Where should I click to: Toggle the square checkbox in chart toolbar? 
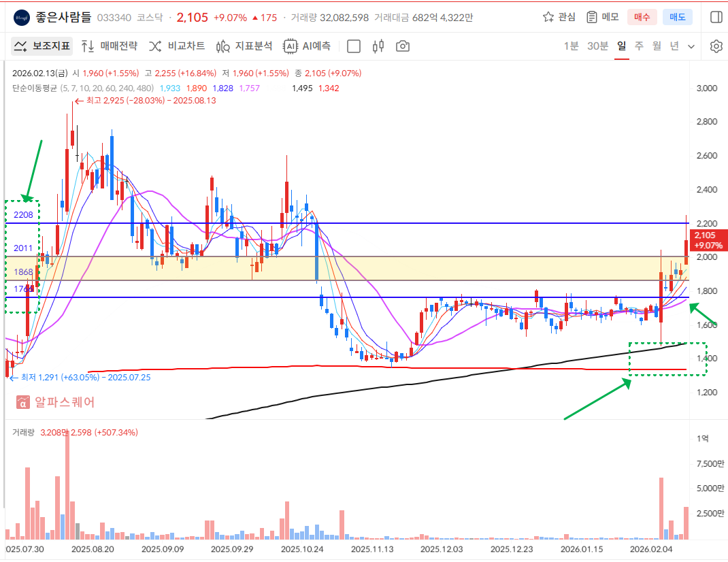pyautogui.click(x=354, y=46)
